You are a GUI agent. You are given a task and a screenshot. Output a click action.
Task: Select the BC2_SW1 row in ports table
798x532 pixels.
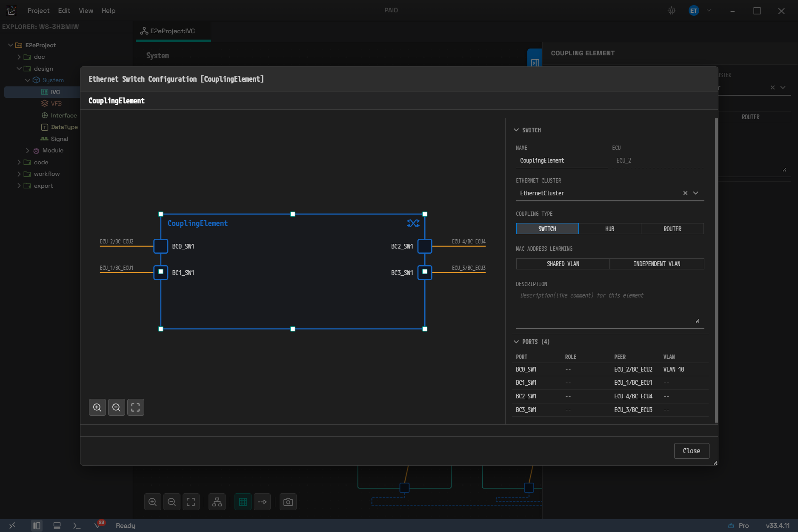(x=610, y=396)
